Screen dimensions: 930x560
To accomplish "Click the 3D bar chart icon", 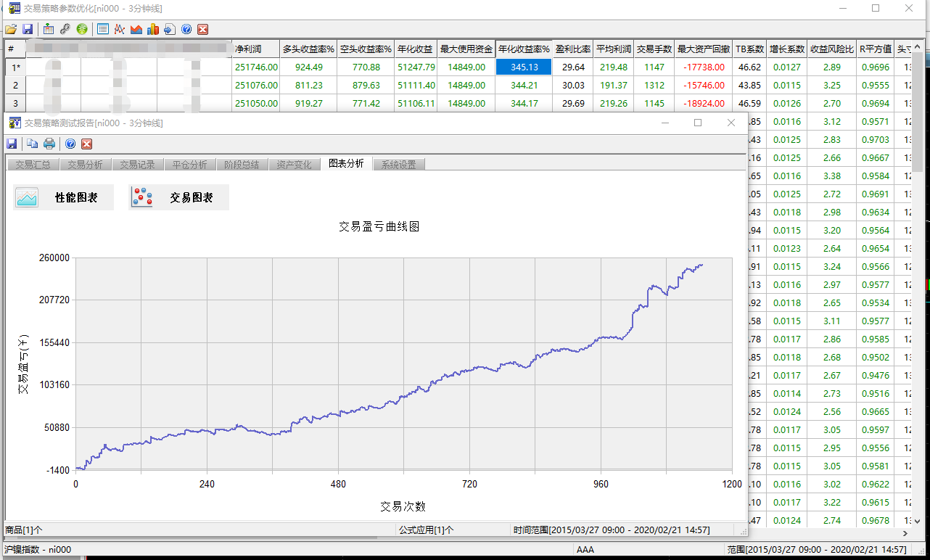I will 152,29.
